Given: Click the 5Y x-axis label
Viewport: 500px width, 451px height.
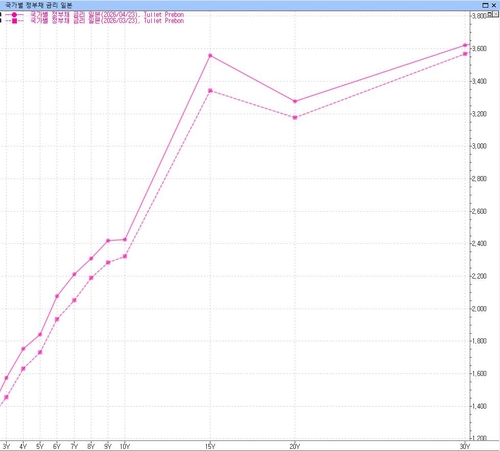Looking at the screenshot, I should [40, 446].
